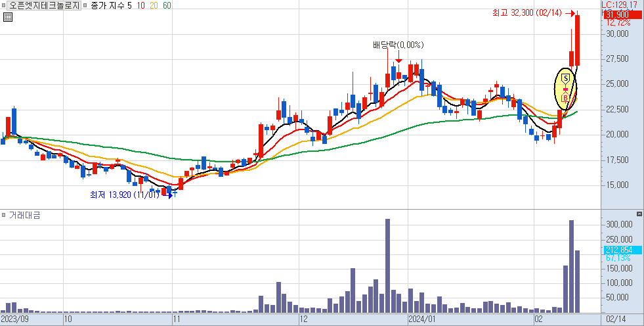This screenshot has height=326, width=644.
Task: Click the 15,000 price axis label
Action: [617, 185]
